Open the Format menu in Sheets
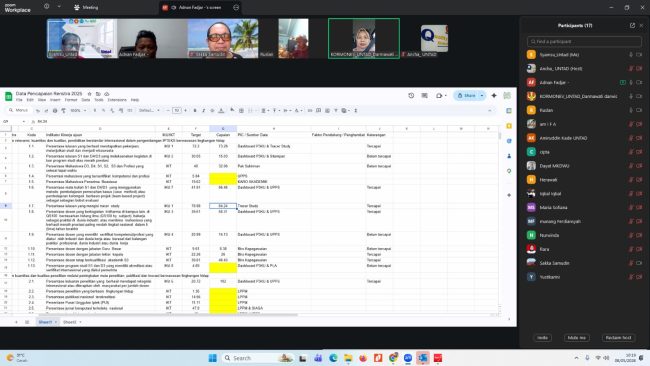The height and width of the screenshot is (366, 650). [x=71, y=100]
